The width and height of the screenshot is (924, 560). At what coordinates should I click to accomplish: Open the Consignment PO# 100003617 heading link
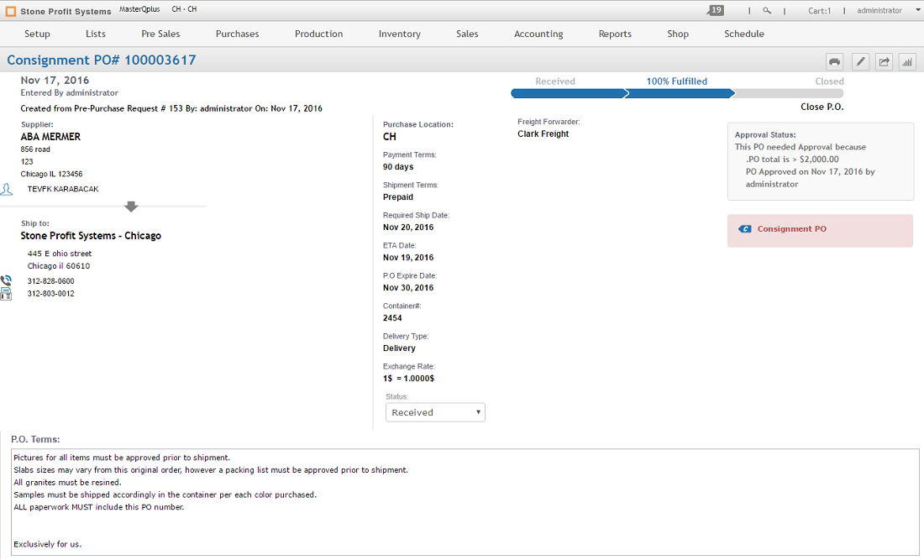[100, 60]
